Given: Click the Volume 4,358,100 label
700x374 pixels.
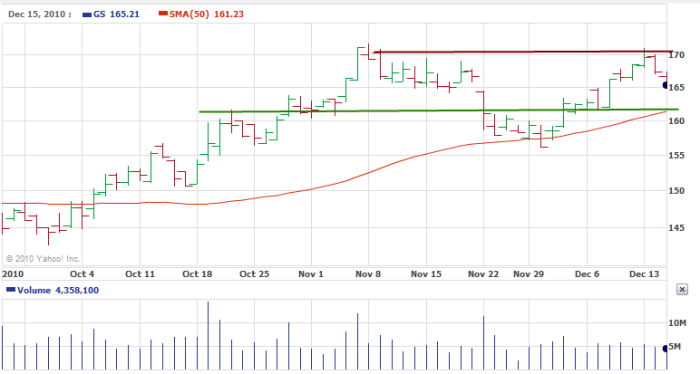Looking at the screenshot, I should tap(58, 290).
